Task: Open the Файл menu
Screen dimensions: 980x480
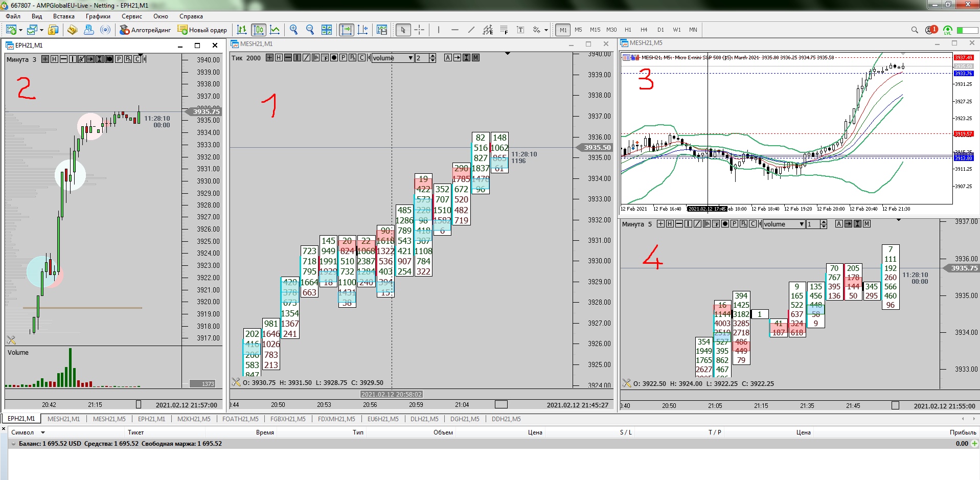Action: tap(13, 16)
